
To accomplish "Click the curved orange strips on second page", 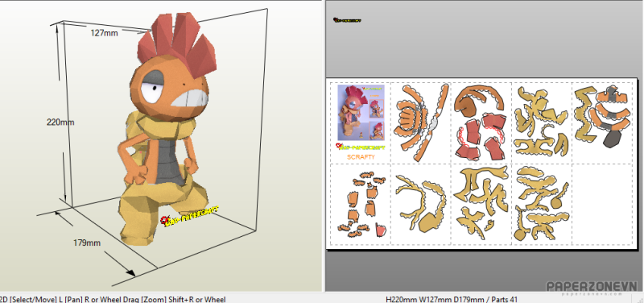I will pos(421,122).
